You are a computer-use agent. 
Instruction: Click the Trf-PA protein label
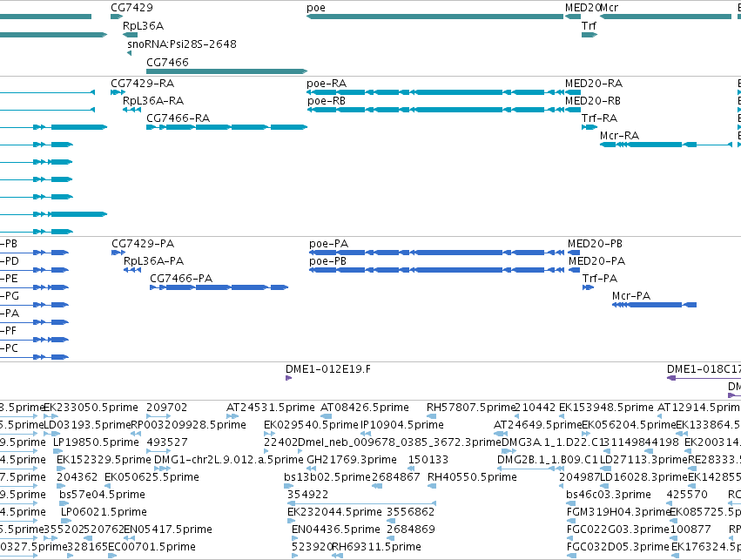pyautogui.click(x=600, y=279)
